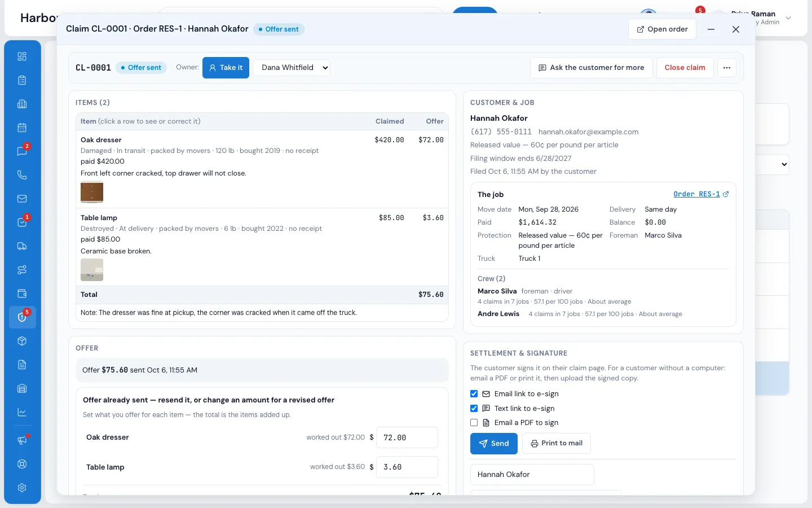The height and width of the screenshot is (508, 812).
Task: Toggle Email link to e-sign checkbox
Action: 474,394
